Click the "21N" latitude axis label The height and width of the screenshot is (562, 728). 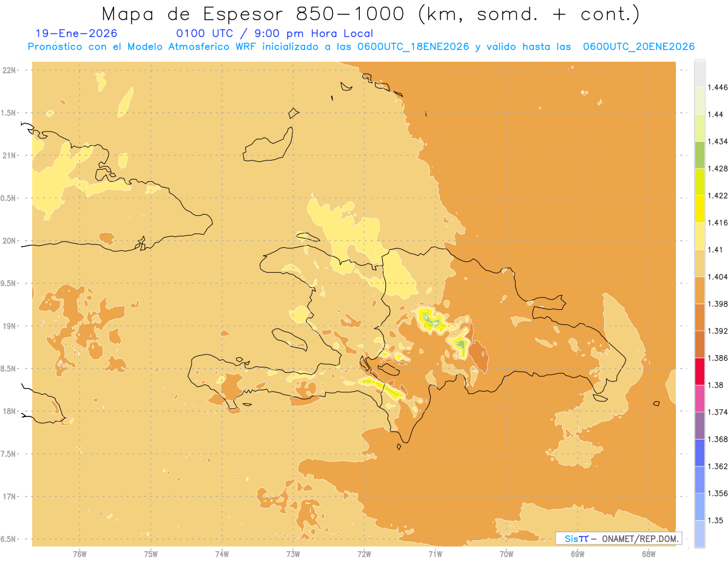tap(10, 156)
